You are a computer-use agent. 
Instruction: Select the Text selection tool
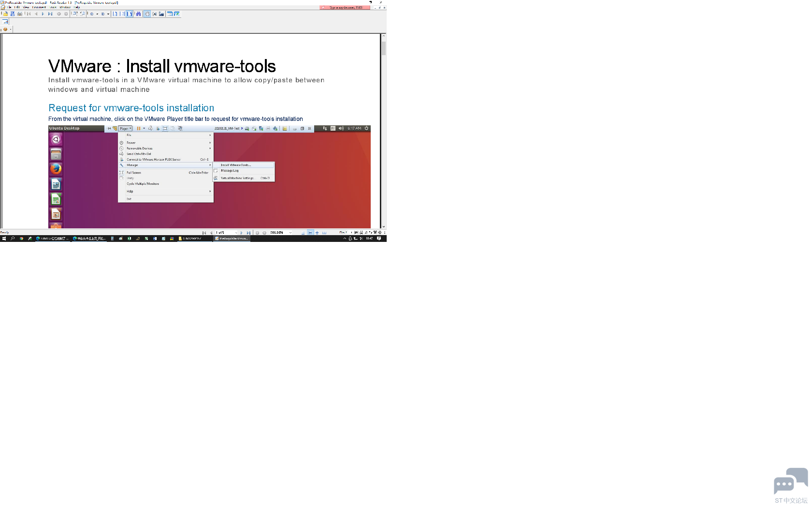(x=155, y=14)
